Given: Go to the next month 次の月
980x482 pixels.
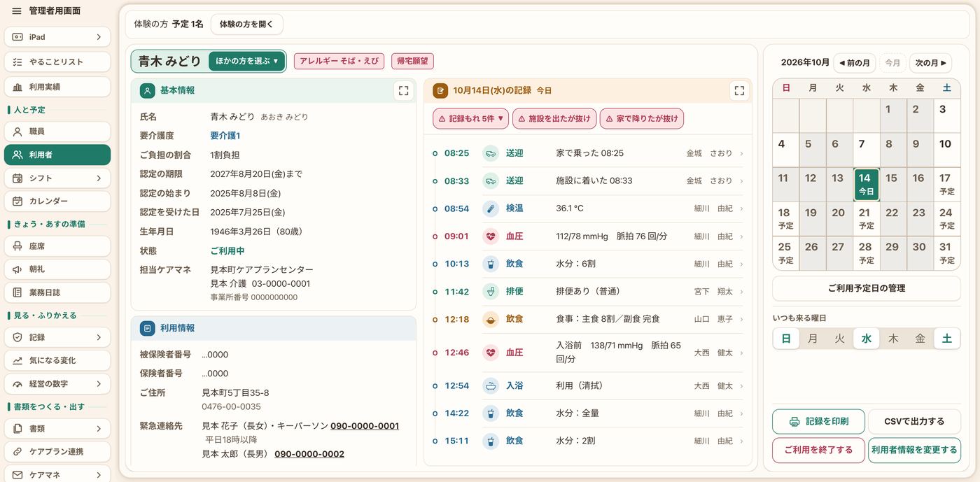Looking at the screenshot, I should 930,63.
